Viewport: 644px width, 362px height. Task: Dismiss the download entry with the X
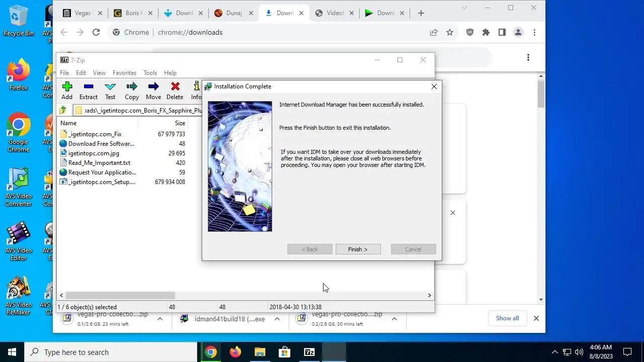(x=452, y=213)
